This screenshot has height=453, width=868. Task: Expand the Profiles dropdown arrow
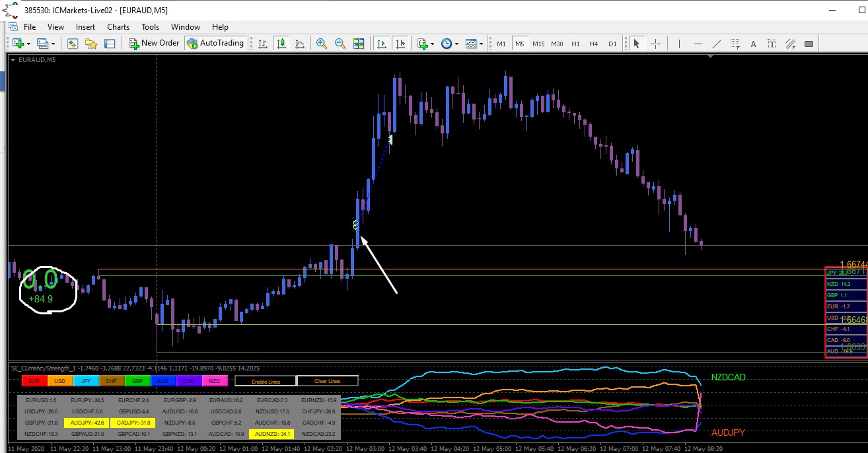click(x=53, y=44)
